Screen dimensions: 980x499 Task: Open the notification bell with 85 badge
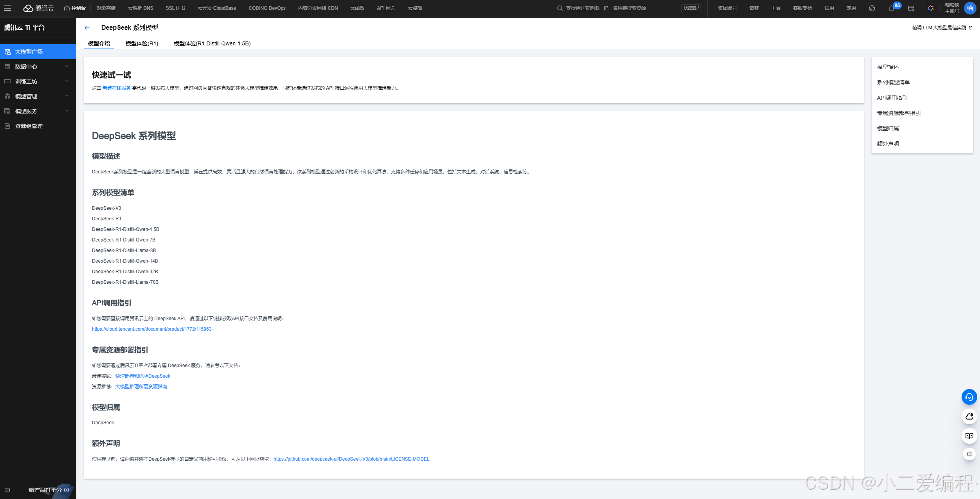click(891, 8)
